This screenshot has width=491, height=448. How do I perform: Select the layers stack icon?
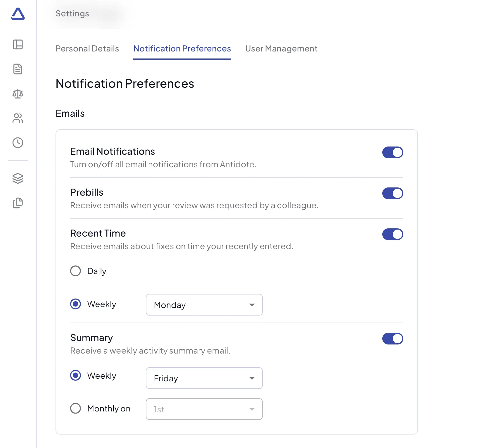18,178
